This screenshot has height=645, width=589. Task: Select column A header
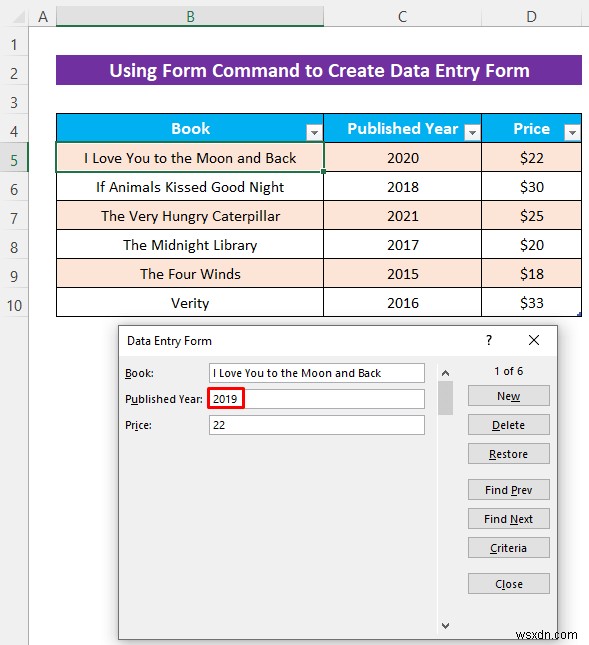click(x=43, y=16)
